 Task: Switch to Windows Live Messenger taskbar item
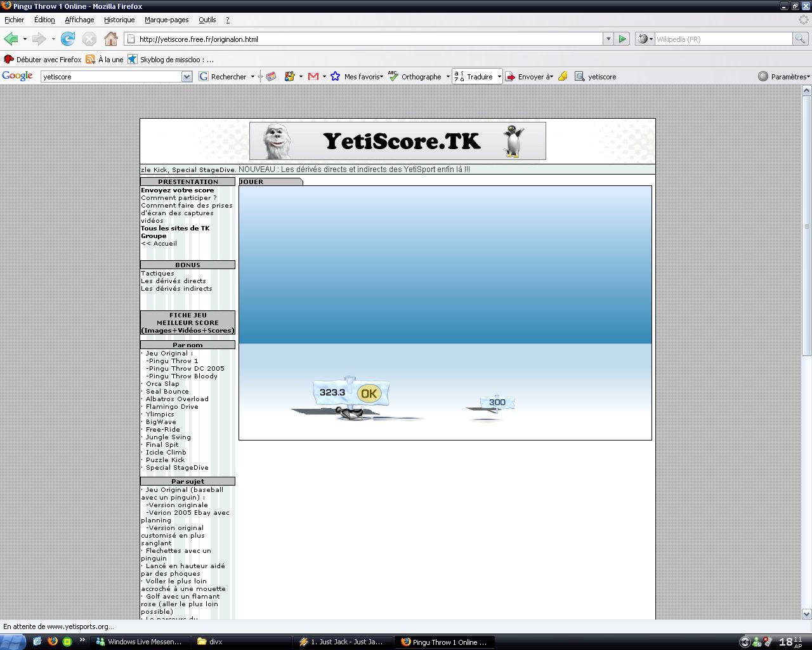pos(140,642)
